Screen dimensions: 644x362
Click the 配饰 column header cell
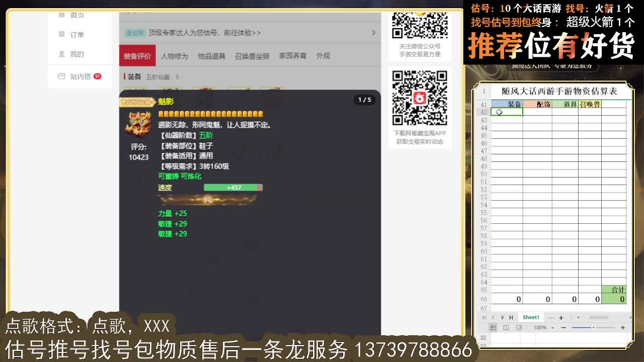coord(537,104)
